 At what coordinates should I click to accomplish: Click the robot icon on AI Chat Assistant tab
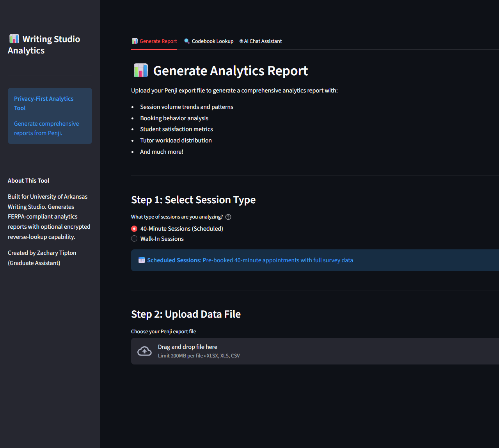[242, 41]
